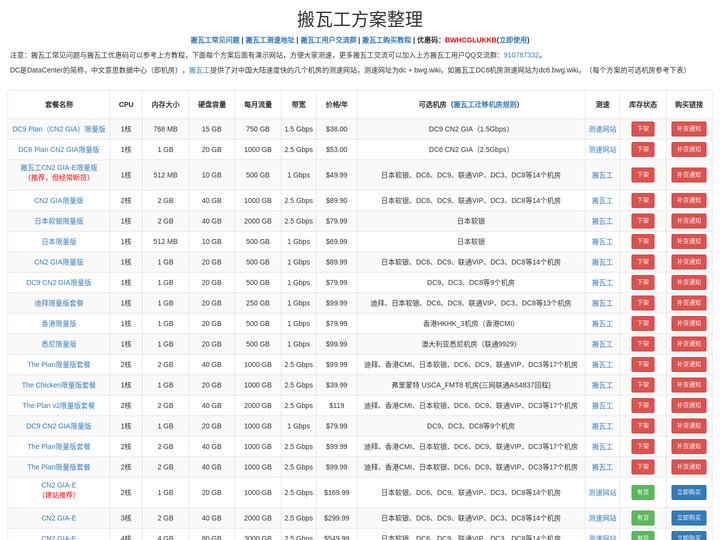Click 补货通知 in the 香港限量版 row

tap(689, 323)
